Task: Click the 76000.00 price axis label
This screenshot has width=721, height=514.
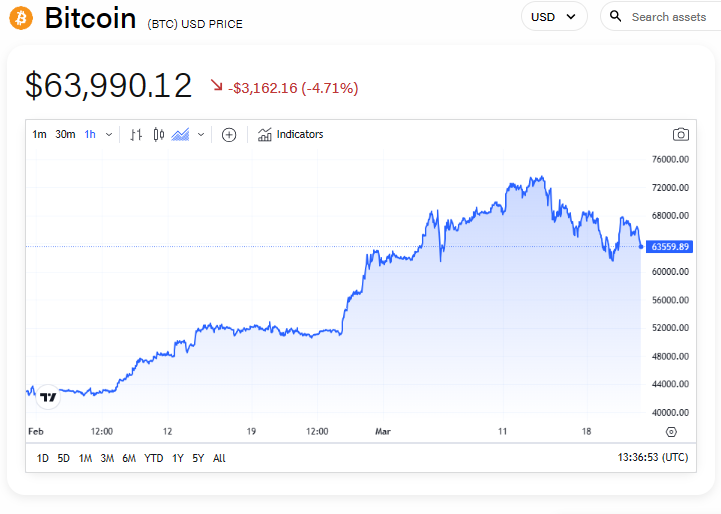Action: coord(670,160)
